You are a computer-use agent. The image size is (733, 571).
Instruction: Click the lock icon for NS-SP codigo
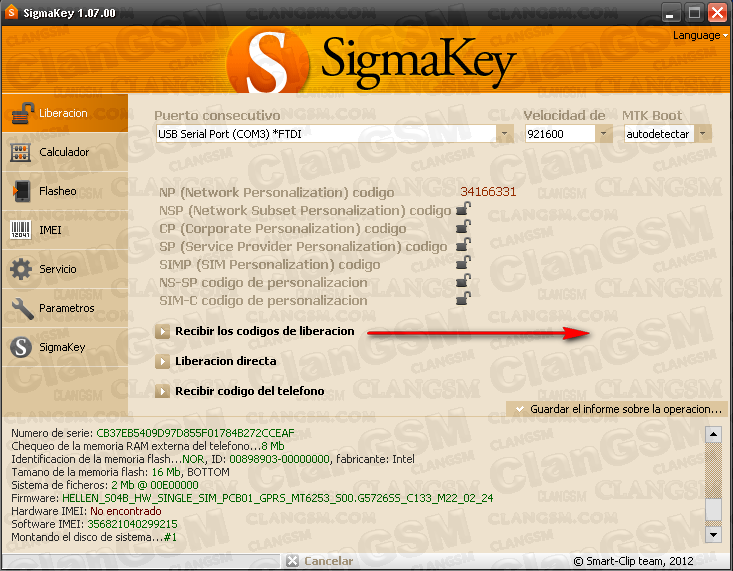pyautogui.click(x=463, y=281)
